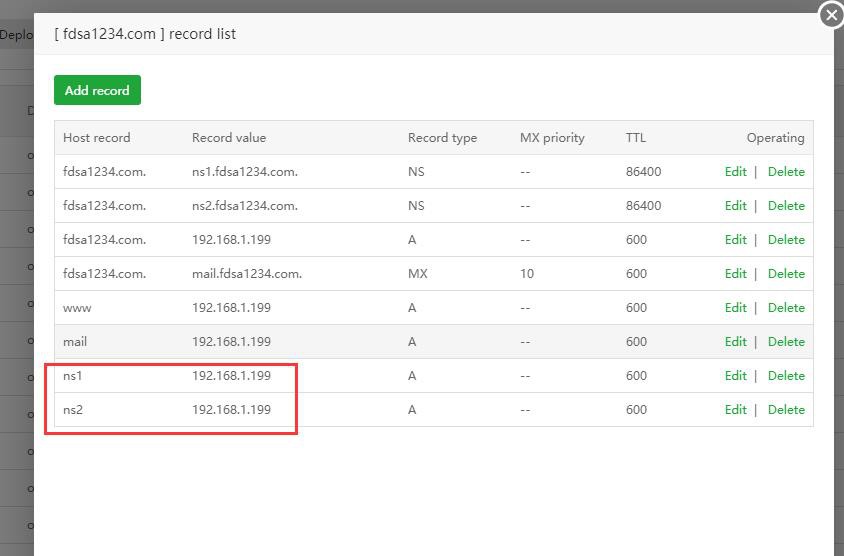Delete the fdsa1234.com. A record

tap(786, 240)
